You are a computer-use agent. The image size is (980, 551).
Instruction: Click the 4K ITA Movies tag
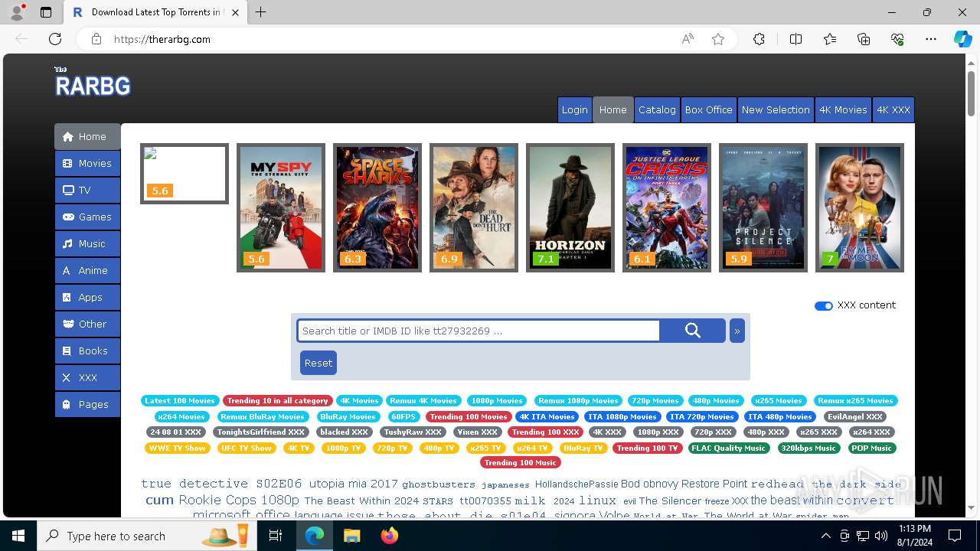(547, 416)
